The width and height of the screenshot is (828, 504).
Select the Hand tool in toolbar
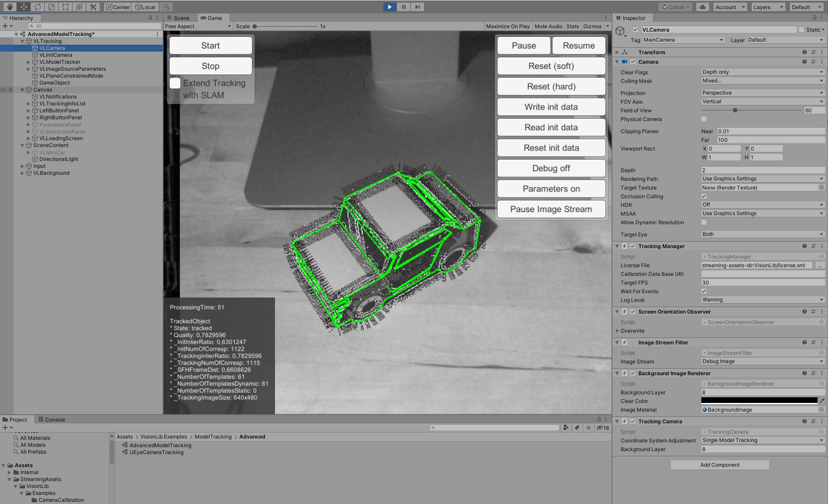(x=10, y=7)
